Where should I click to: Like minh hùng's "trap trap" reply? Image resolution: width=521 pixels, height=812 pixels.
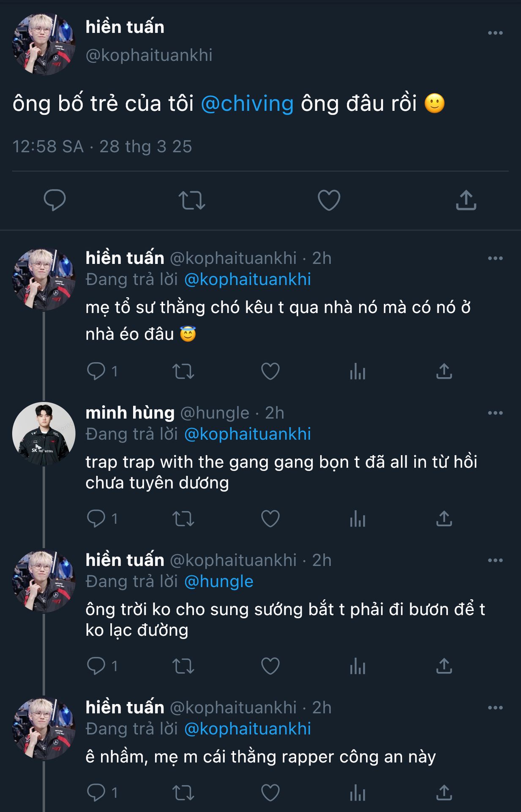tap(270, 518)
